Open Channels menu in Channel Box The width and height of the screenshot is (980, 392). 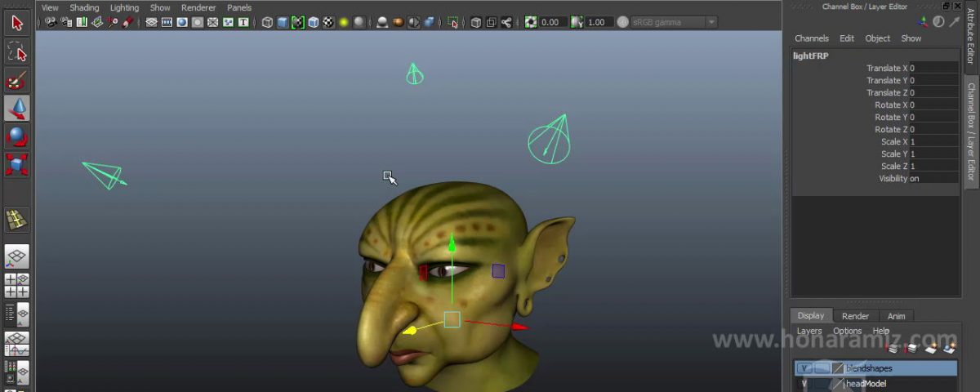click(812, 38)
